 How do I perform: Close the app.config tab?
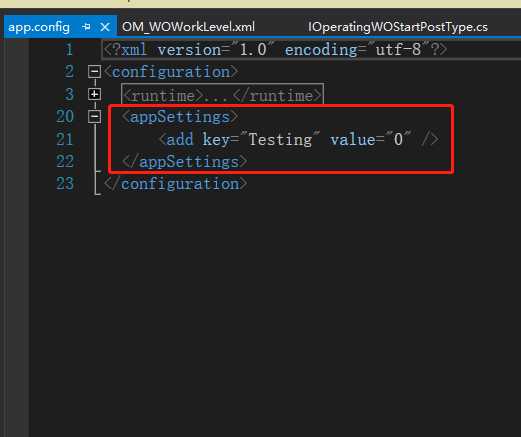[105, 27]
